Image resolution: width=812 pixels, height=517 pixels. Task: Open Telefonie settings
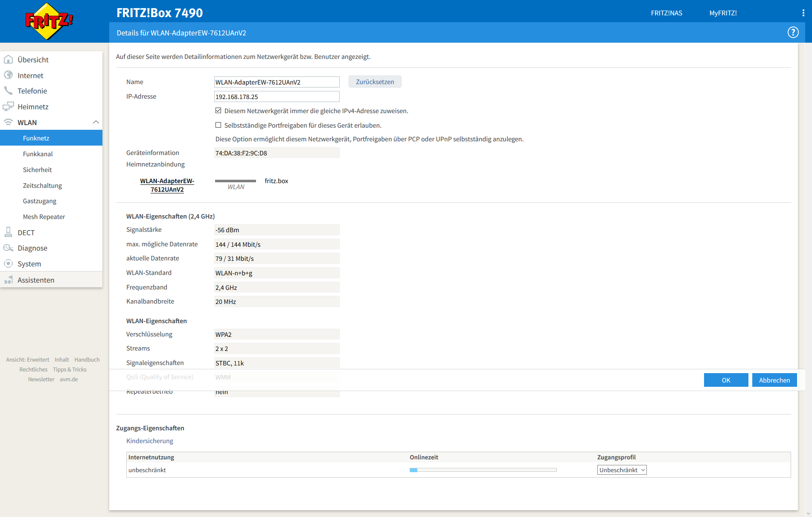[x=34, y=91]
